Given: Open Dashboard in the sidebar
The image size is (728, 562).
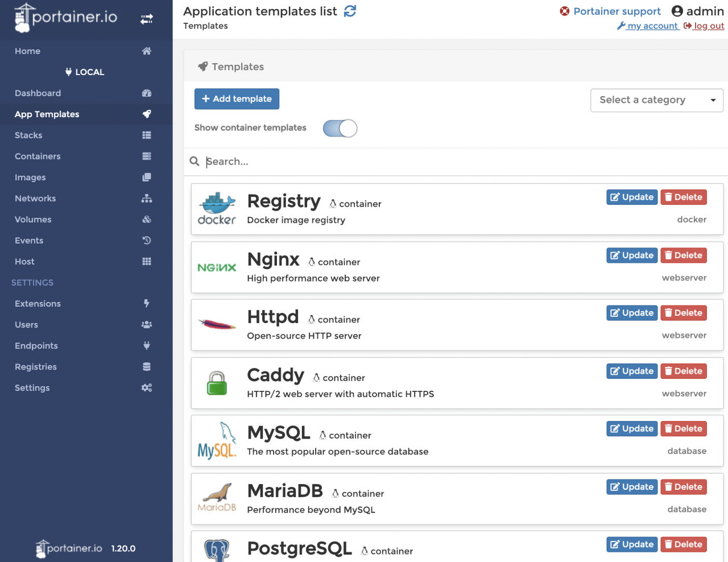Looking at the screenshot, I should click(x=38, y=93).
